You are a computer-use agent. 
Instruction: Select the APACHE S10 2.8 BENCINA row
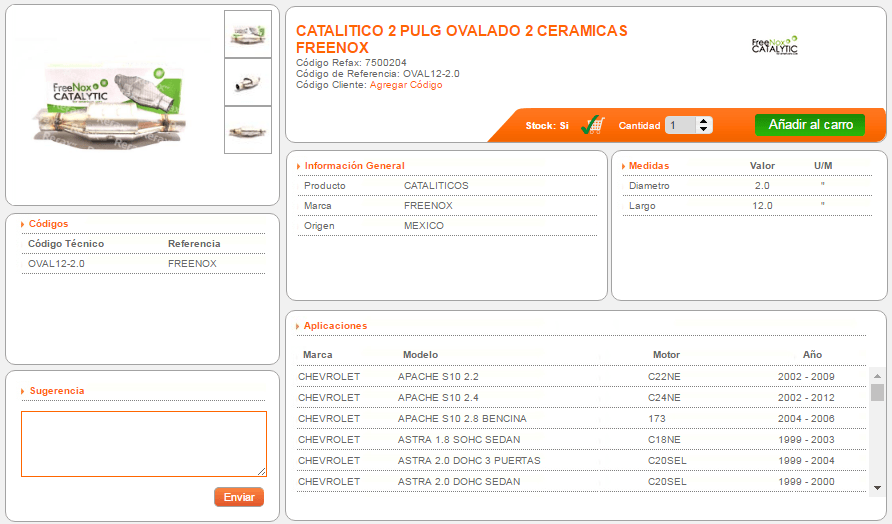(x=581, y=419)
